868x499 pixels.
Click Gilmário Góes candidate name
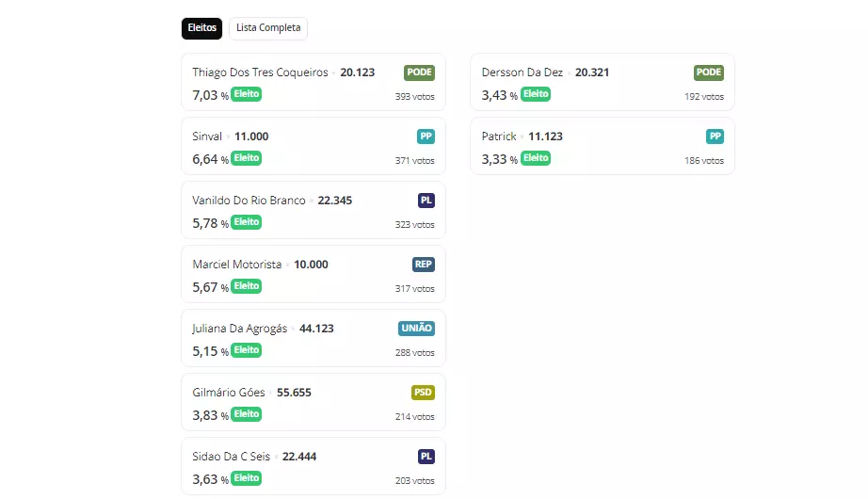[229, 393]
